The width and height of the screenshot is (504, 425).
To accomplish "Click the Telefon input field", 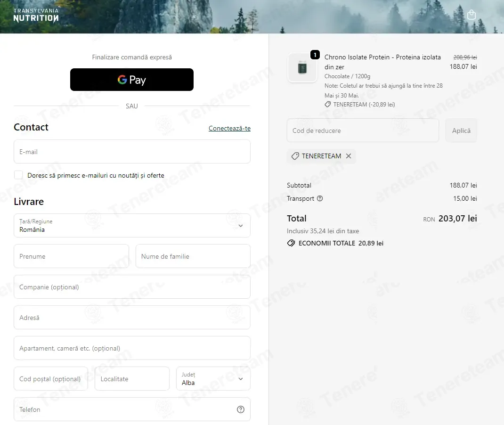I will 132,409.
